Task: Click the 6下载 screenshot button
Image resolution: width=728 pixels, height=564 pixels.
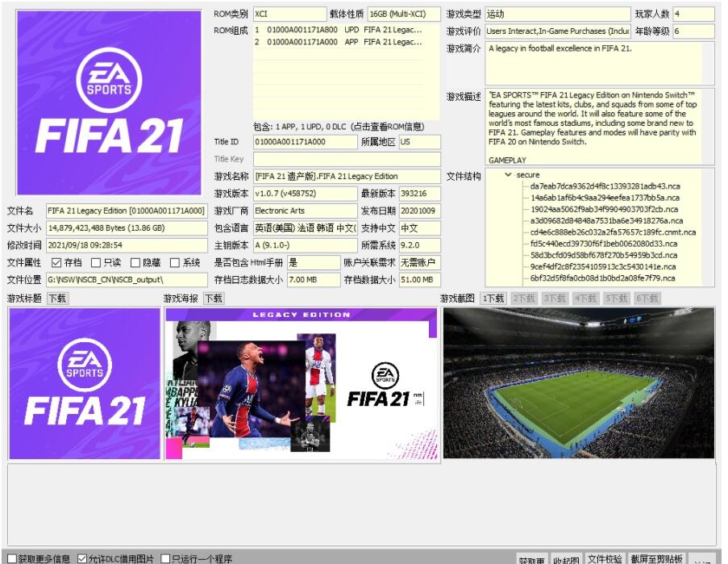Action: pos(647,299)
